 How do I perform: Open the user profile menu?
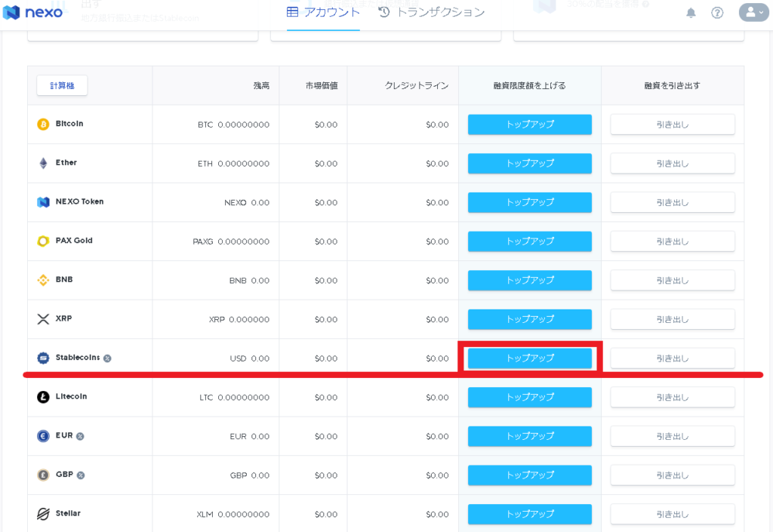pyautogui.click(x=754, y=12)
